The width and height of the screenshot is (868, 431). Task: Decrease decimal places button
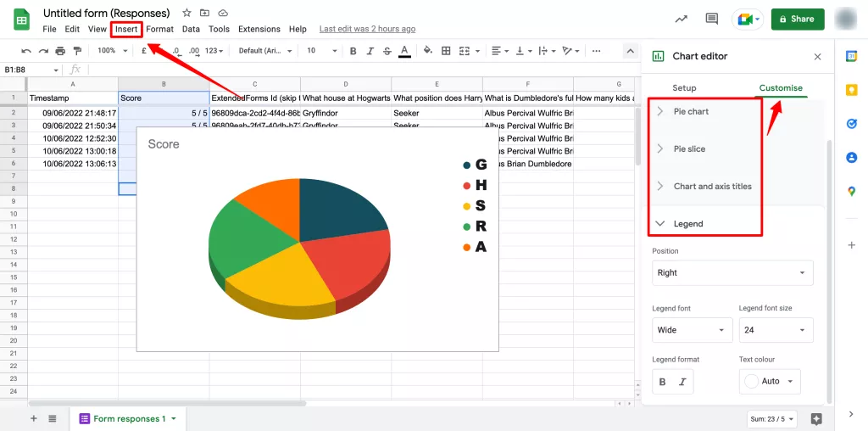pos(176,50)
